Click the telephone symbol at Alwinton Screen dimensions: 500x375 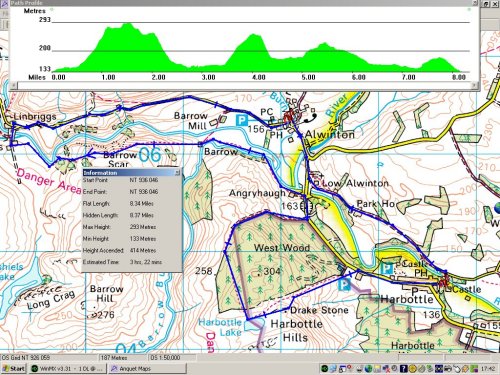311,118
